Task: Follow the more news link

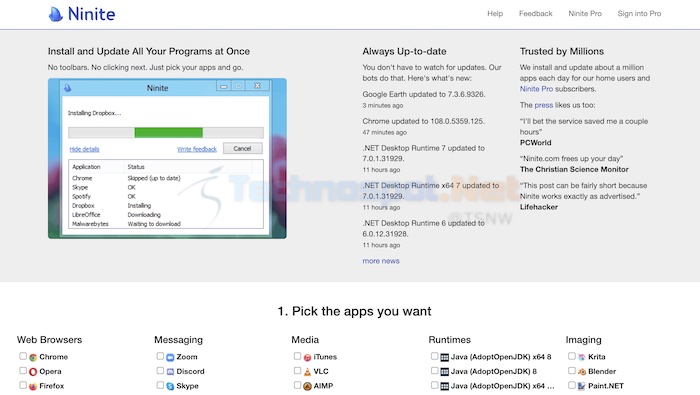Action: (x=381, y=261)
